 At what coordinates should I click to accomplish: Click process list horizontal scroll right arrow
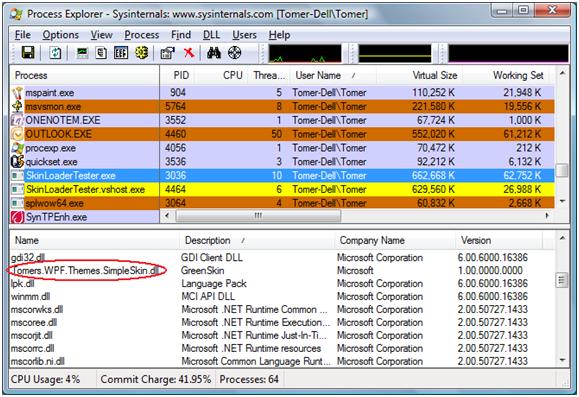(x=547, y=216)
